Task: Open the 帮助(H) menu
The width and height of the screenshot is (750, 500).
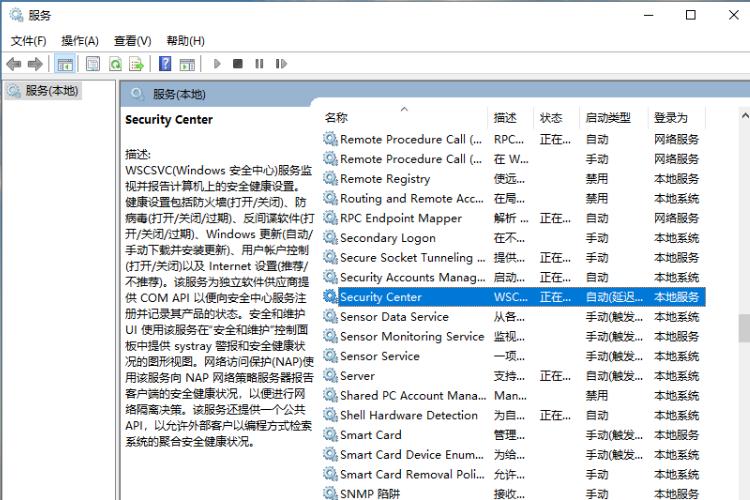Action: point(186,41)
